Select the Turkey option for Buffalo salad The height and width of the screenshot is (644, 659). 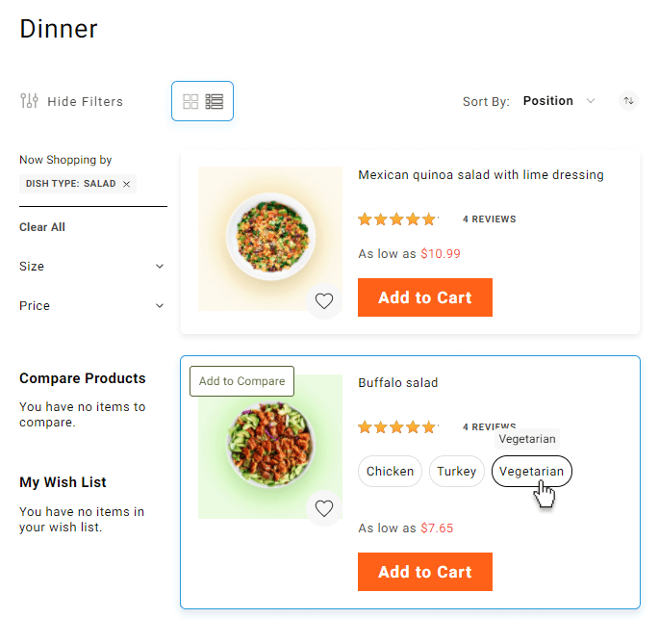coord(456,472)
